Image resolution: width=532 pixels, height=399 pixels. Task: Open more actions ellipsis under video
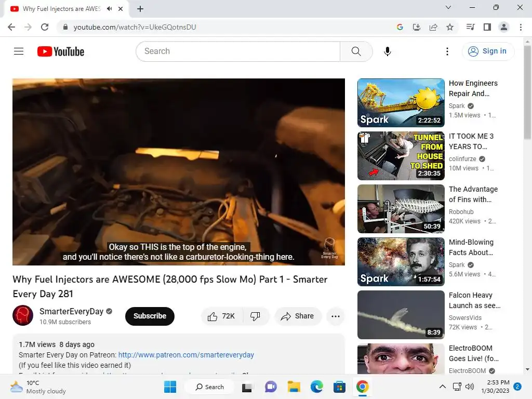336,316
